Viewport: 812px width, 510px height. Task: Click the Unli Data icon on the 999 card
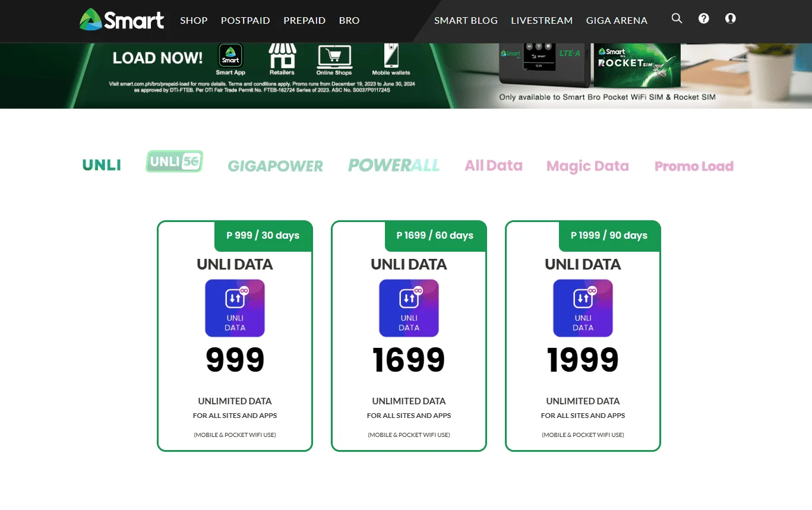(x=235, y=308)
